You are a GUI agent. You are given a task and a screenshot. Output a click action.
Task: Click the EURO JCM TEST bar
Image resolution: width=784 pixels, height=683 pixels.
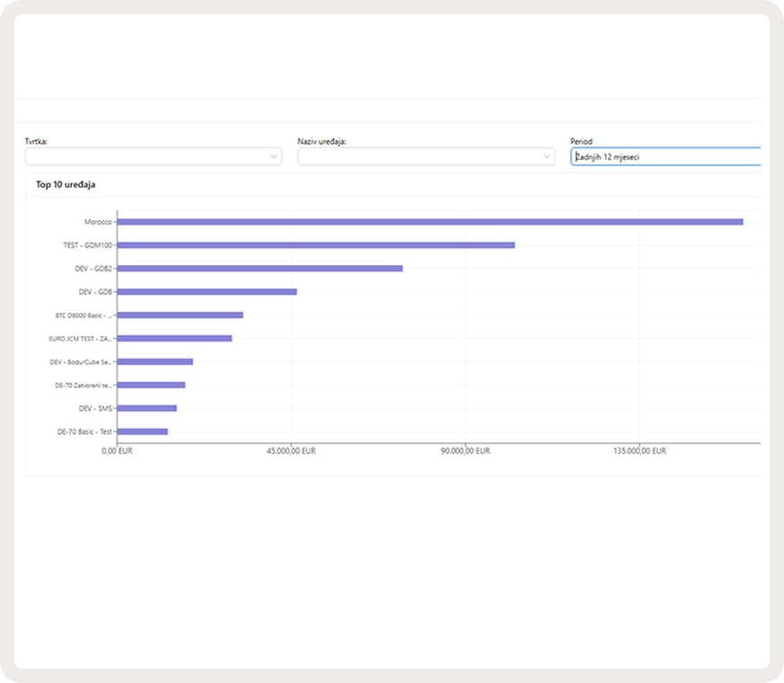click(174, 338)
